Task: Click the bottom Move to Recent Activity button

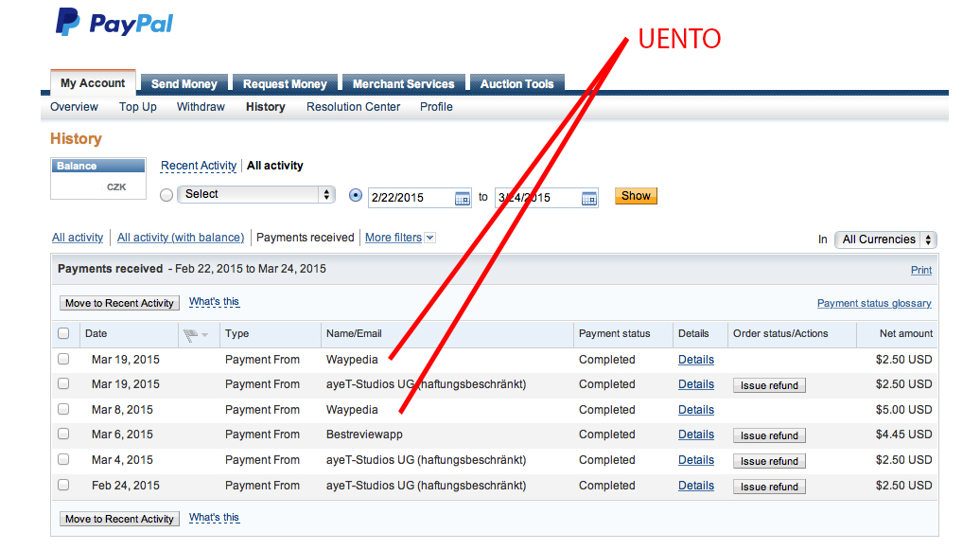Action: pos(119,519)
